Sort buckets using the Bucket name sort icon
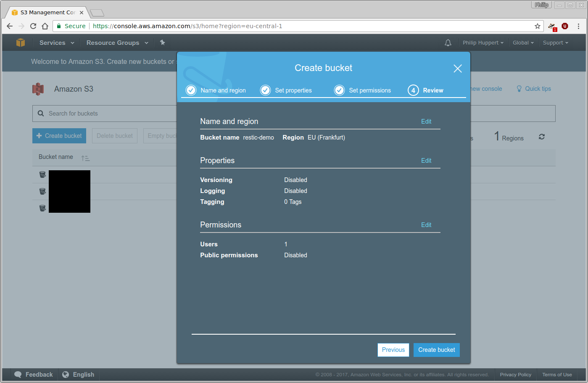This screenshot has width=588, height=383. [x=85, y=158]
